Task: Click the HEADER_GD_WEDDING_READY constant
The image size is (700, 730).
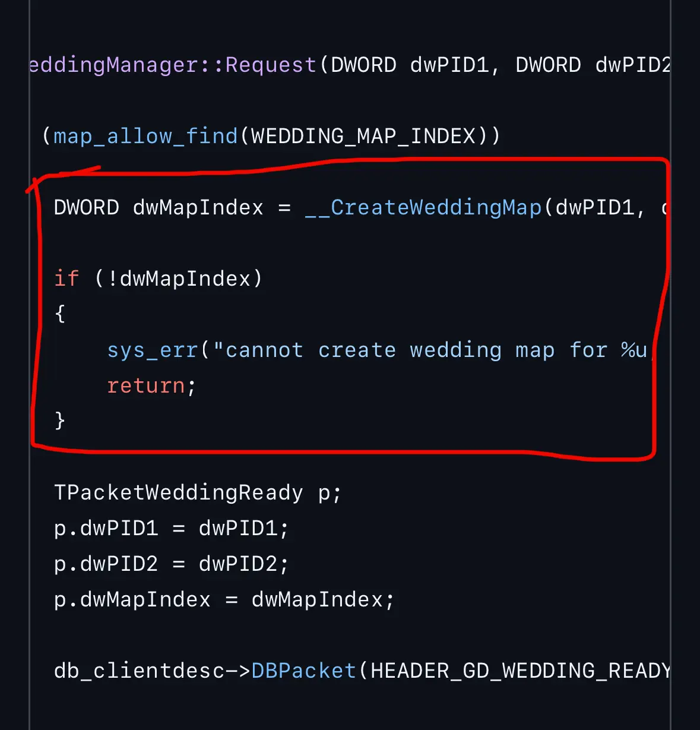Action: [520, 671]
